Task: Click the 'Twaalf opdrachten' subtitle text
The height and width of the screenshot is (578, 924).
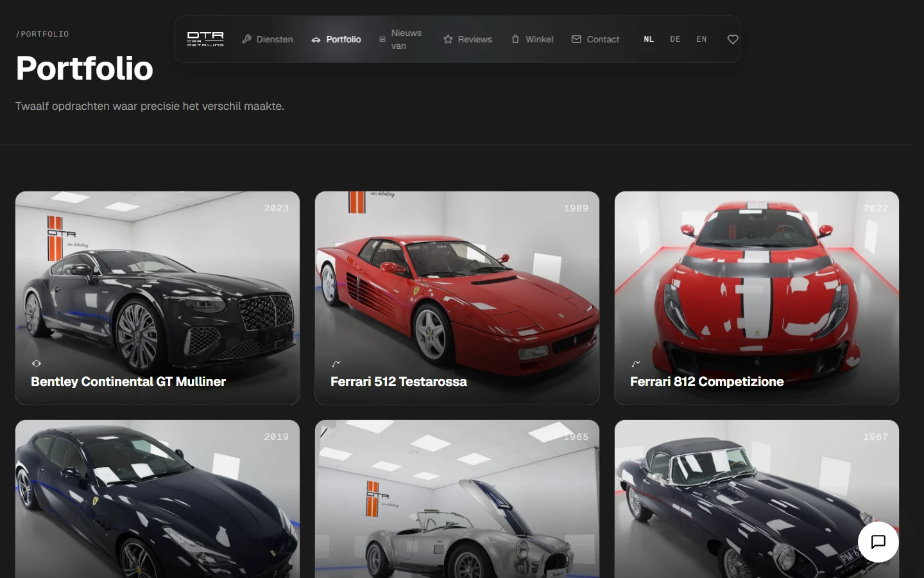Action: [x=150, y=106]
